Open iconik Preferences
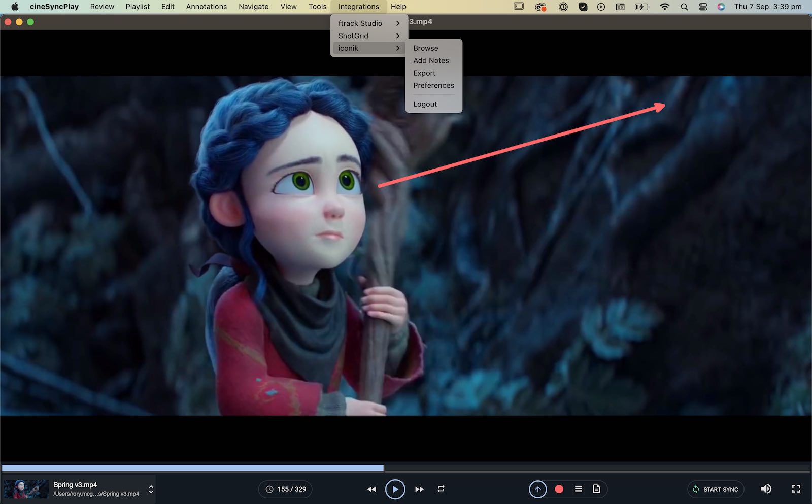 [x=434, y=85]
